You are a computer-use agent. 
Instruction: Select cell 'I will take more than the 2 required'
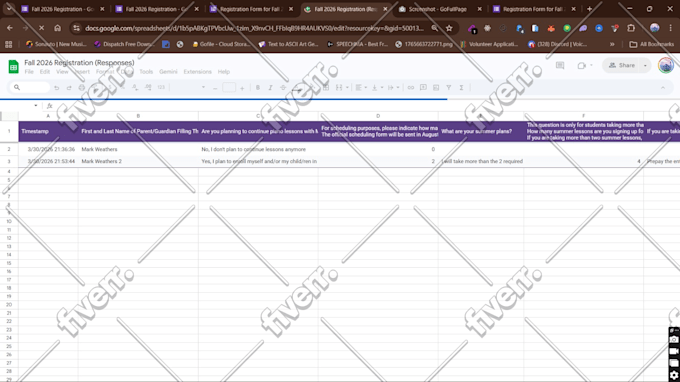pos(481,161)
